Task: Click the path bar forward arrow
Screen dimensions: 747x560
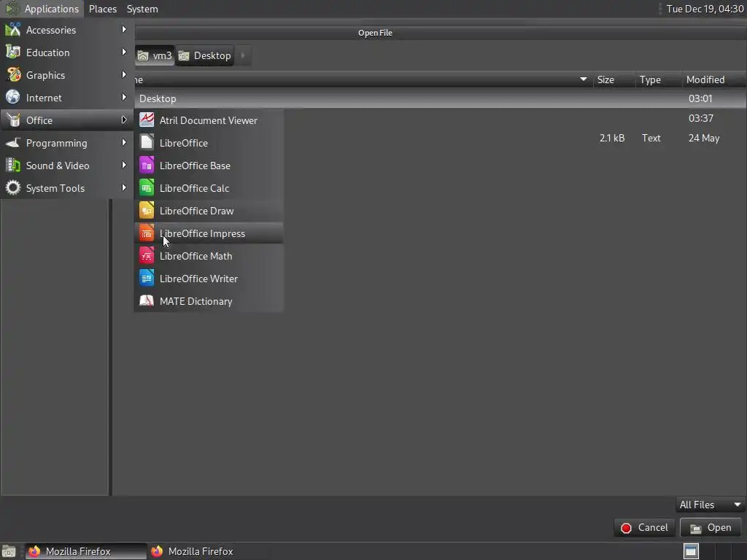Action: 243,55
